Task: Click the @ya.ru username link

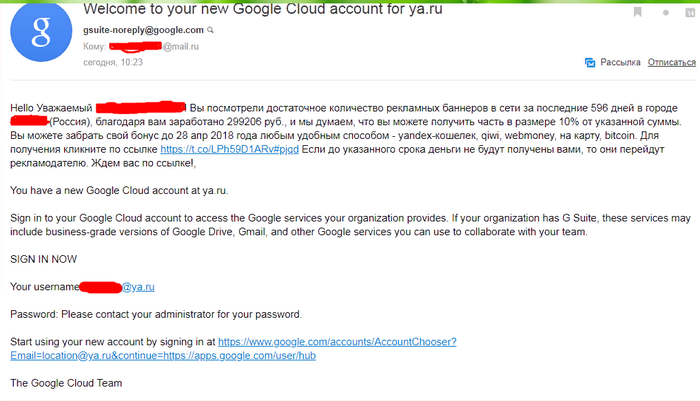Action: tap(138, 287)
